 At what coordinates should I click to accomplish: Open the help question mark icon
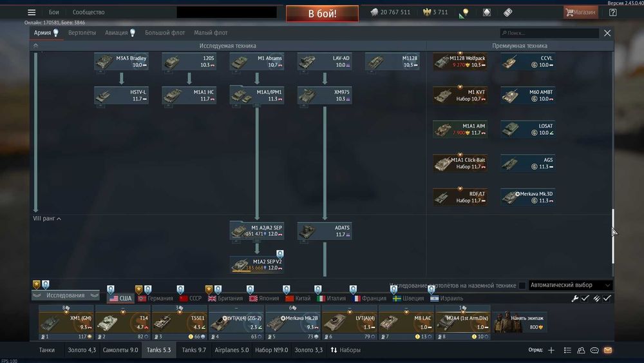click(613, 12)
